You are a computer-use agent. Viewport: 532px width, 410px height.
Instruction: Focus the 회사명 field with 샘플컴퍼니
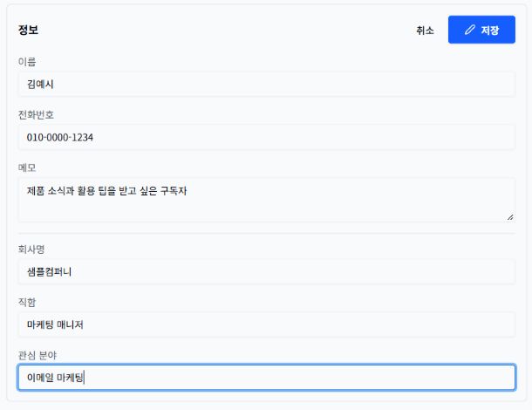coord(266,271)
